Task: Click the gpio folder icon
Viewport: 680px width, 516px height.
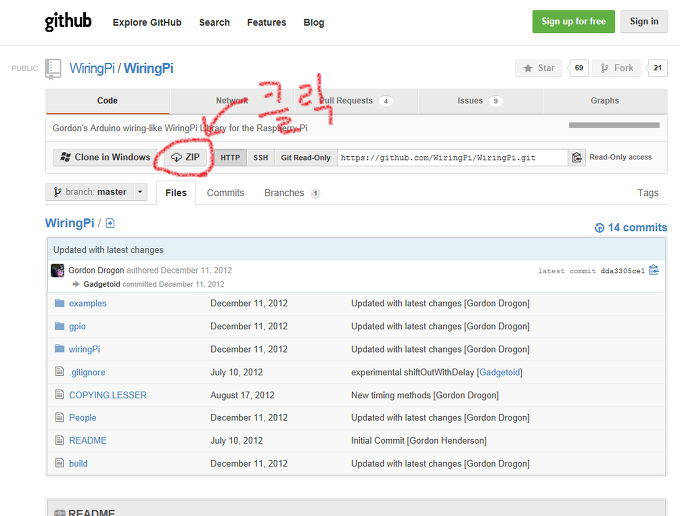Action: [60, 326]
